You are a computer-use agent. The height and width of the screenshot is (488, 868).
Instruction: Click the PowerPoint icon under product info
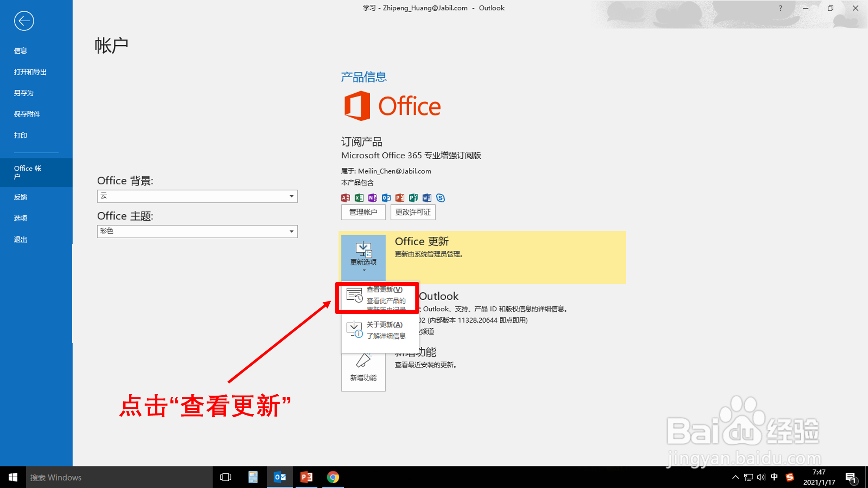click(399, 198)
